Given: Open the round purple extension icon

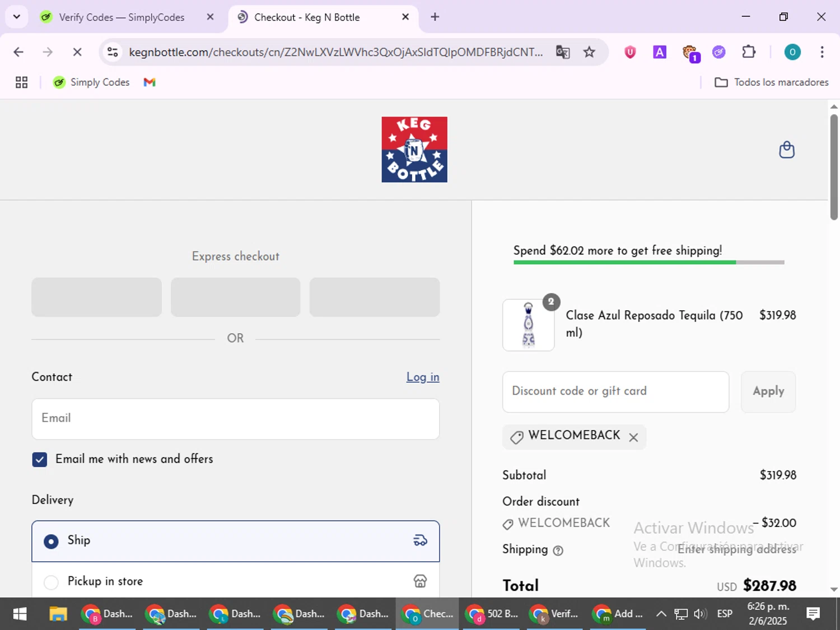Looking at the screenshot, I should pyautogui.click(x=719, y=52).
